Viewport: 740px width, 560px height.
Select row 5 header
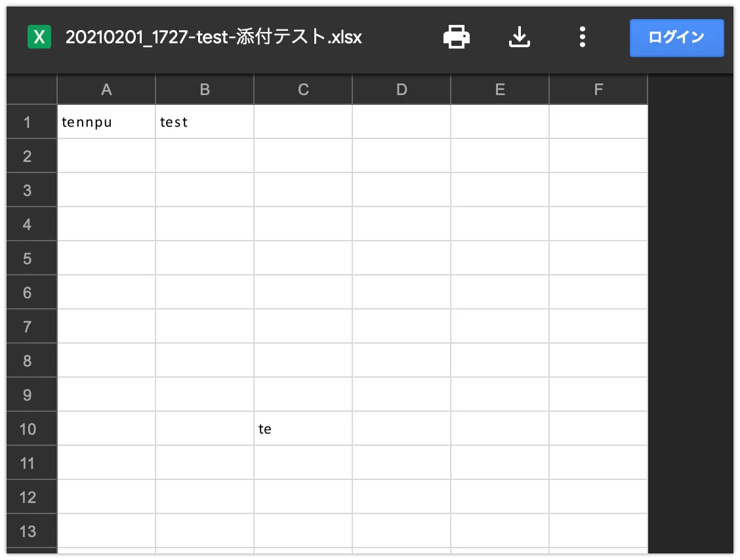28,258
